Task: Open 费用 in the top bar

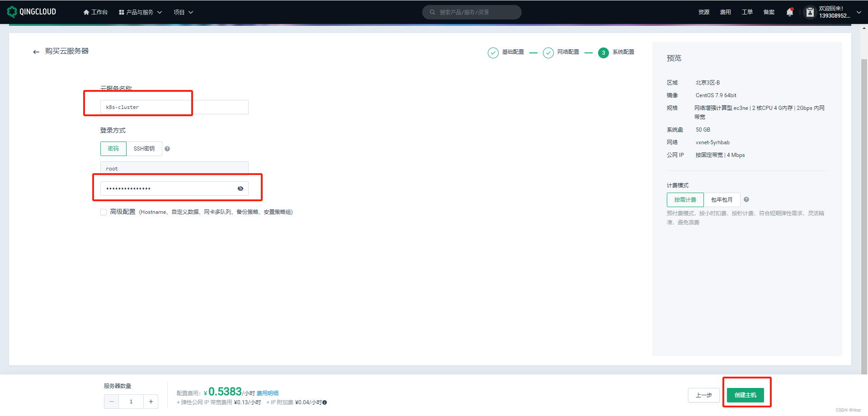Action: tap(725, 12)
